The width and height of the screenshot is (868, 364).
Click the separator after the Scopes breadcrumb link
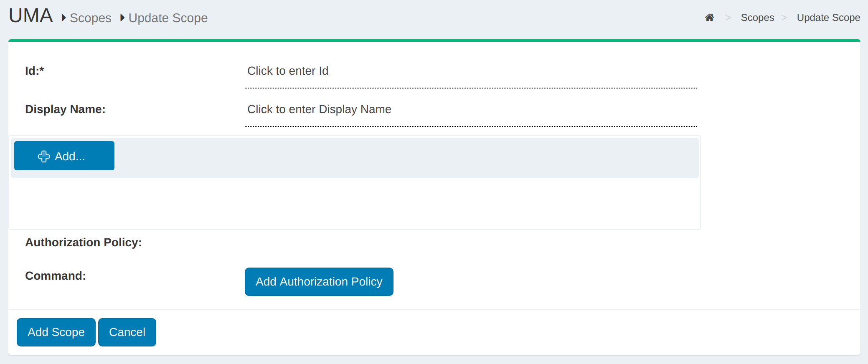pyautogui.click(x=784, y=18)
